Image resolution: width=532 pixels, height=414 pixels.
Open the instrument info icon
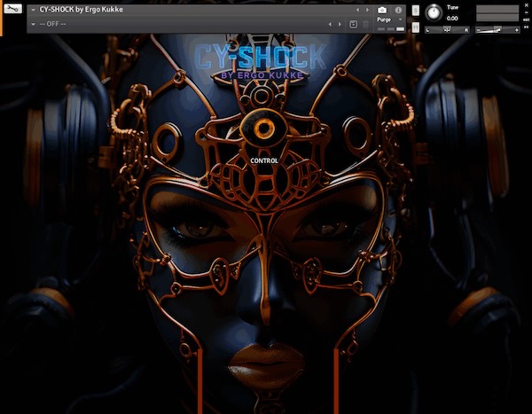(398, 10)
